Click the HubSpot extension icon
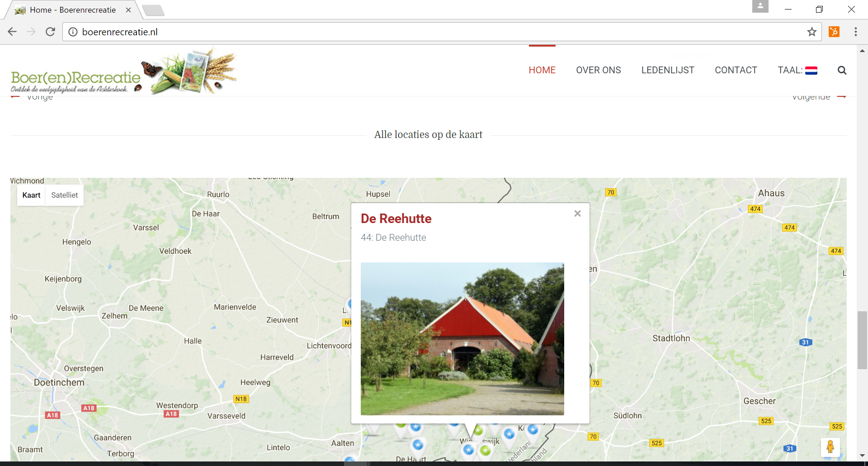 click(x=834, y=32)
